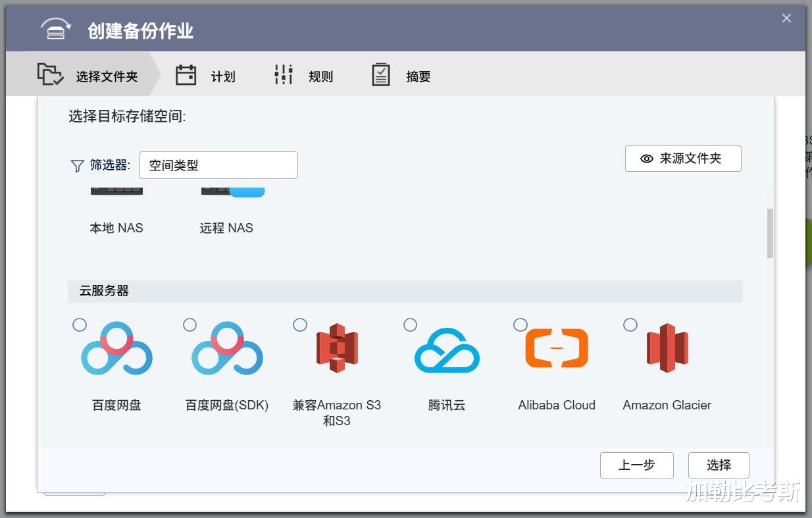Click the 规则 sliders icon
The image size is (812, 518).
coord(284,75)
